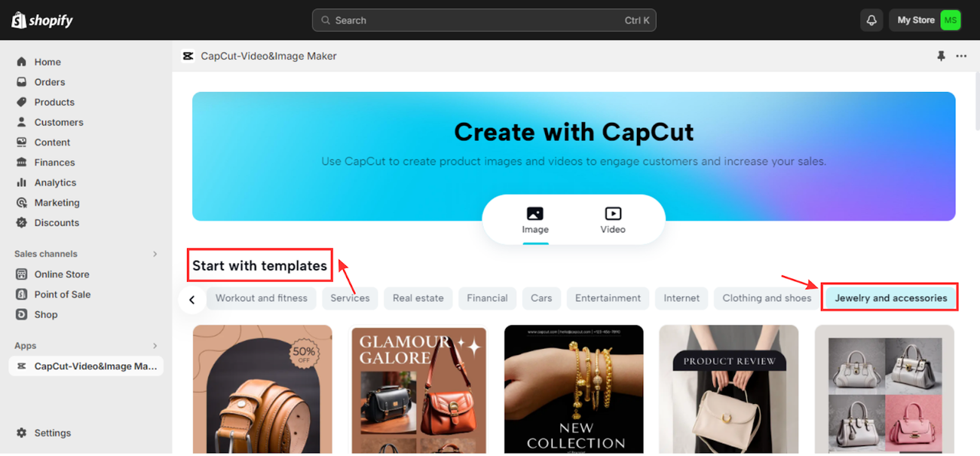Expand the Sales channels section chevron
980x456 pixels.
click(x=155, y=254)
